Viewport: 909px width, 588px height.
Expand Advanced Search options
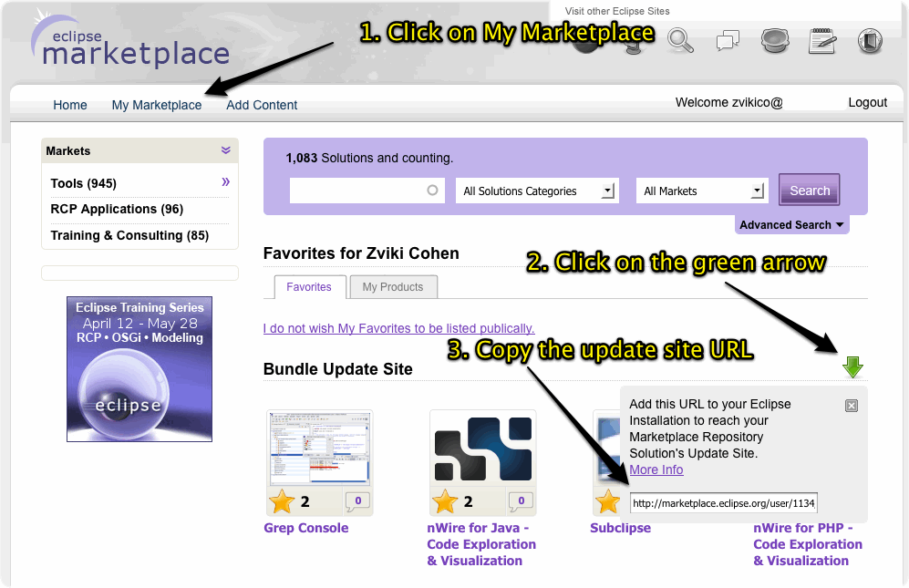click(791, 225)
